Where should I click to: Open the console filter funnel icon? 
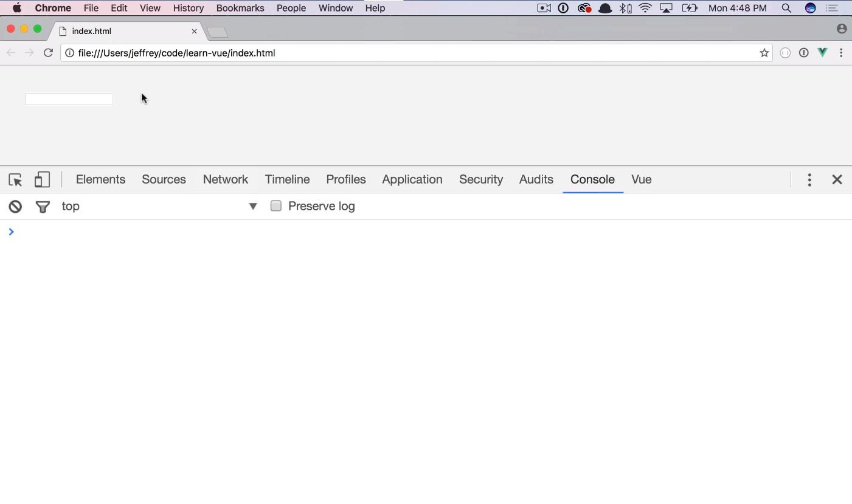(43, 207)
